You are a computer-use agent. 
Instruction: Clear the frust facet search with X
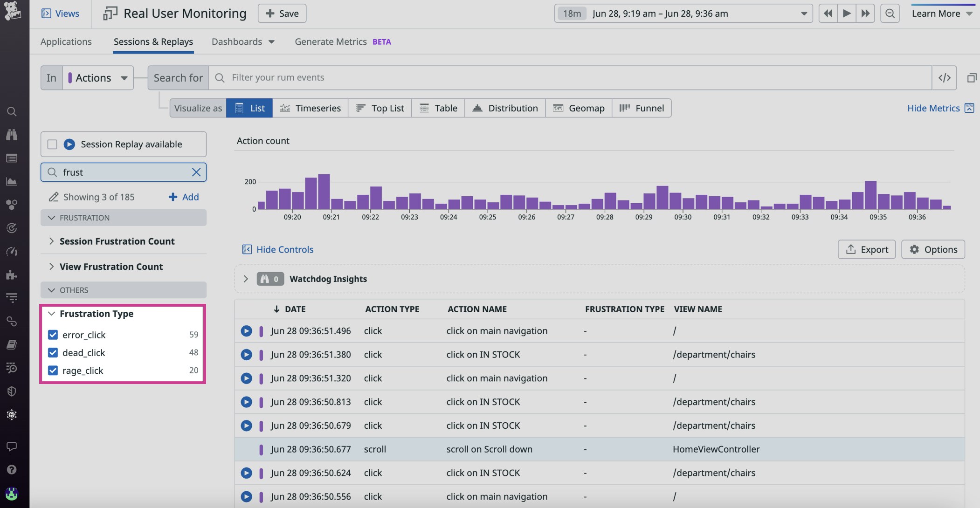(196, 172)
